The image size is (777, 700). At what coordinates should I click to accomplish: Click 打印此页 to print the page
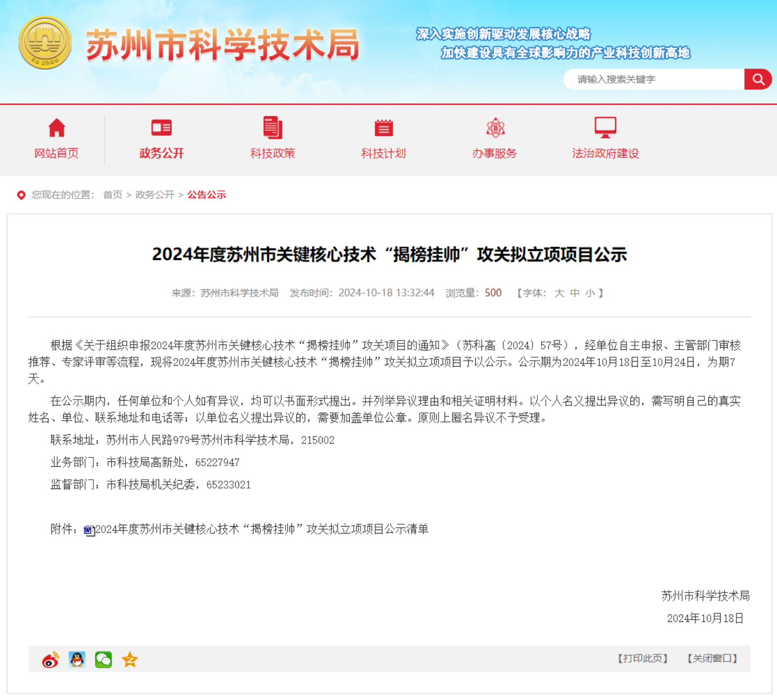[643, 659]
